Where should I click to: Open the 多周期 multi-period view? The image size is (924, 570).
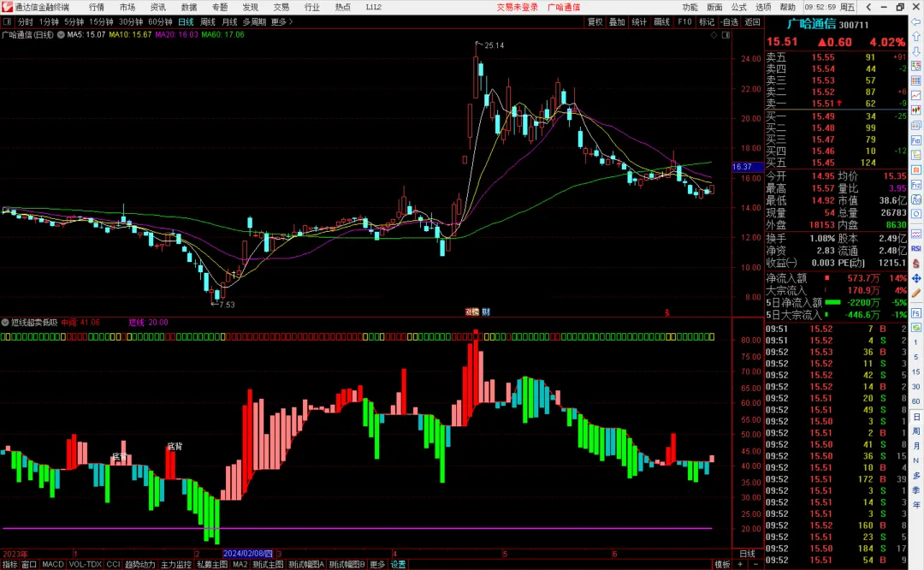(x=254, y=21)
